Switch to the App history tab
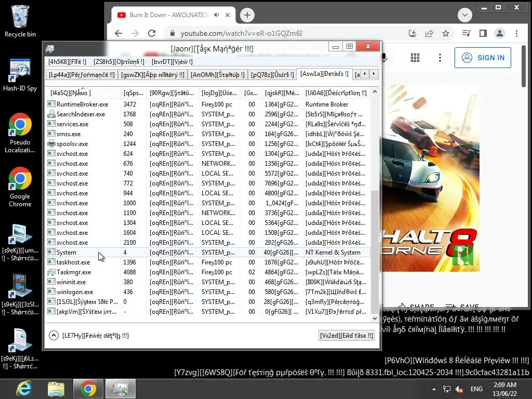This screenshot has height=399, width=532. 152,75
